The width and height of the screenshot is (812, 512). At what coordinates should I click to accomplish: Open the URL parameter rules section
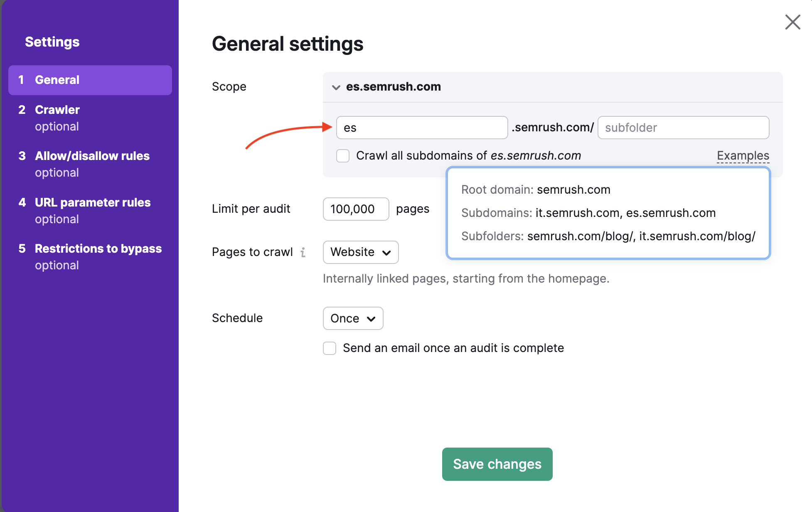click(93, 202)
